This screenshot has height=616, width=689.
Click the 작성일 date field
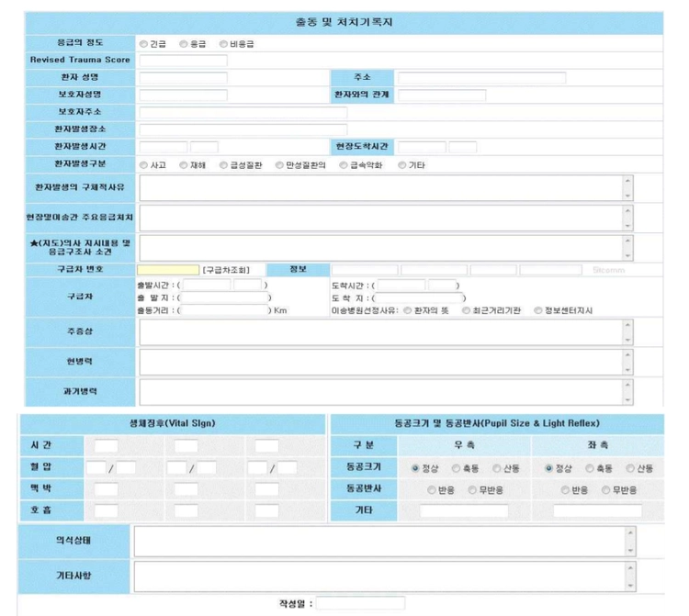pos(360,603)
